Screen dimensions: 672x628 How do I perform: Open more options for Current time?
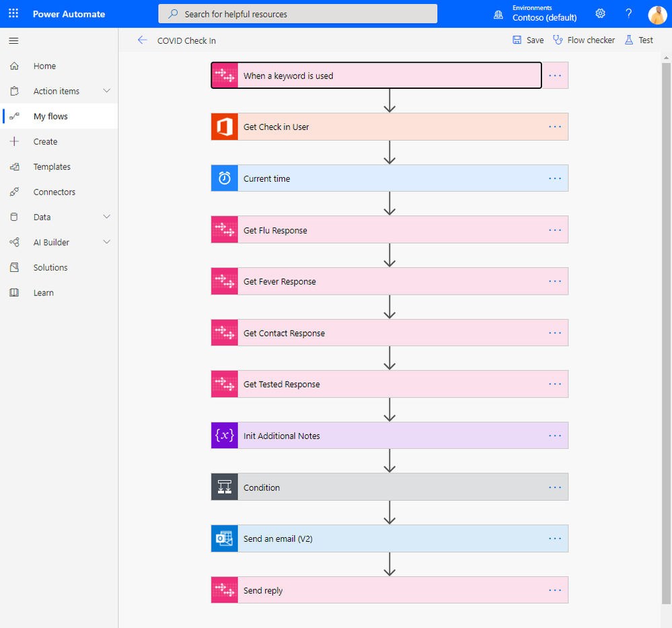tap(555, 178)
